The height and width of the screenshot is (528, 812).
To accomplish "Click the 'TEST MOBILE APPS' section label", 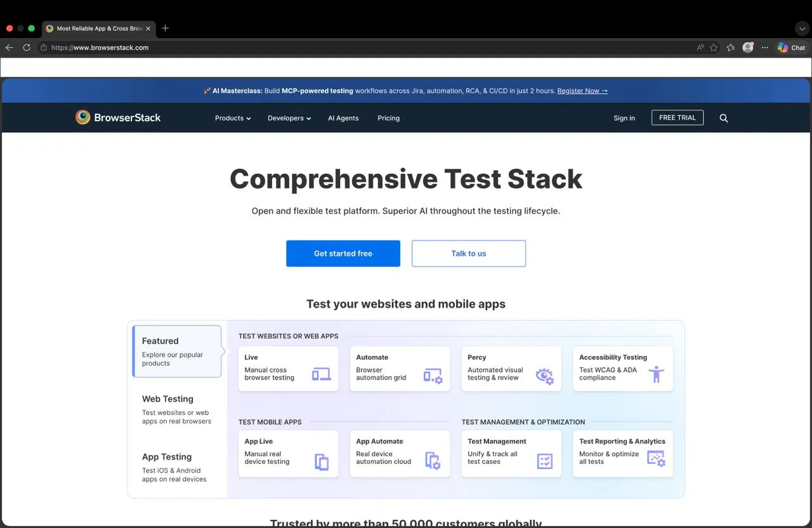I will (270, 422).
